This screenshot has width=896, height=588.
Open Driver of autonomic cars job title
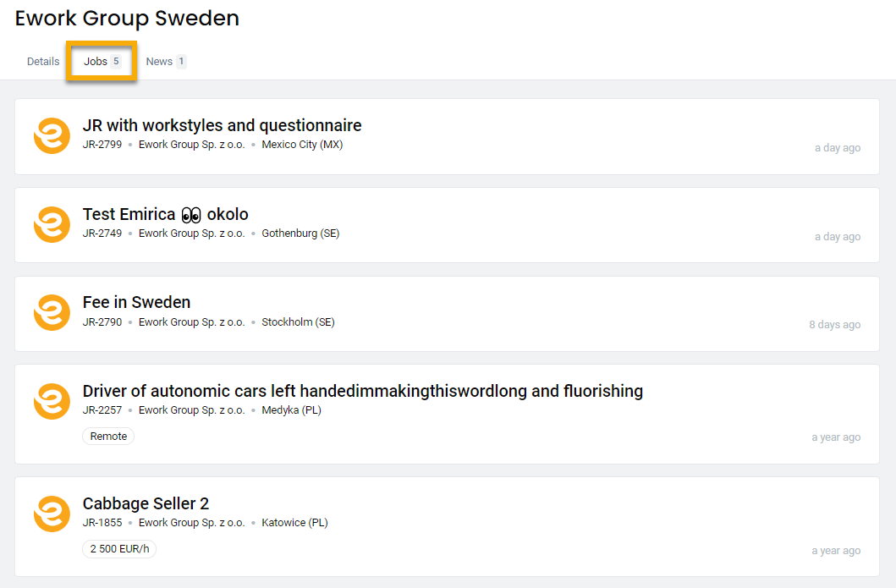tap(362, 391)
